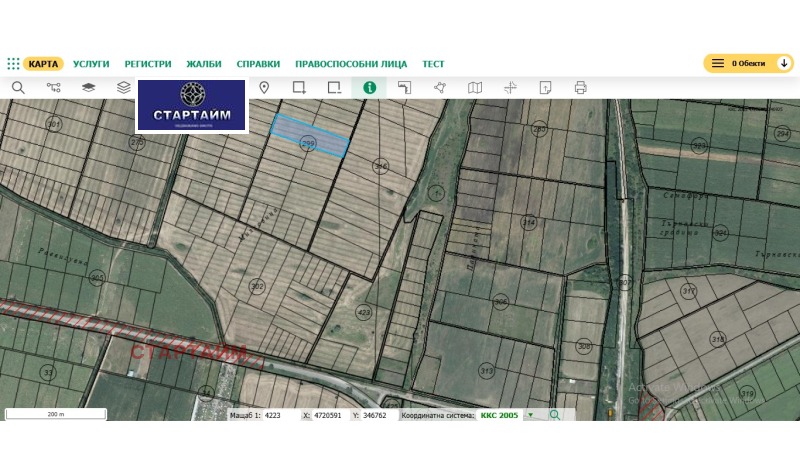Click the 200 m scale bar
This screenshot has width=800, height=449.
(56, 414)
